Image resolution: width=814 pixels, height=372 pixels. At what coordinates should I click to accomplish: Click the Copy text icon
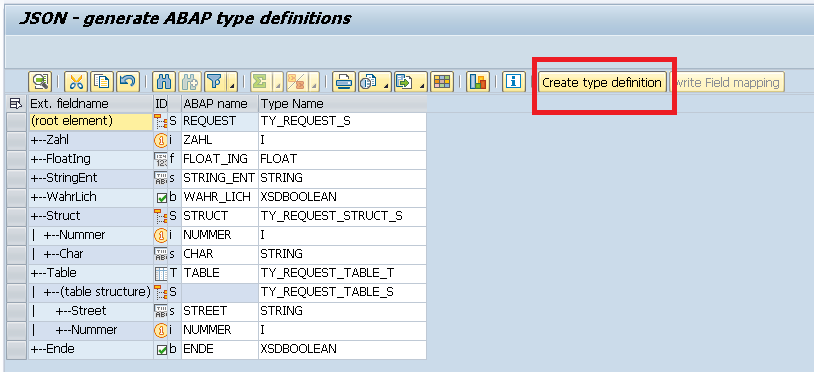tap(102, 82)
